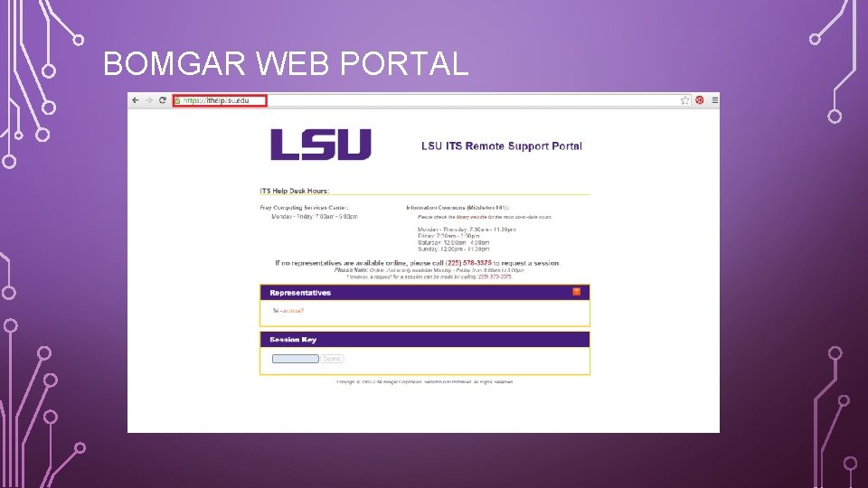Click the copyright footer text
Viewport: 868px width, 488px height.
(425, 381)
